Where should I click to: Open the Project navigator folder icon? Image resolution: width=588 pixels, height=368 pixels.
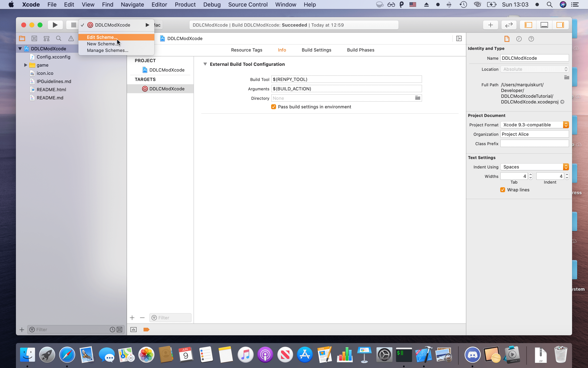click(22, 38)
